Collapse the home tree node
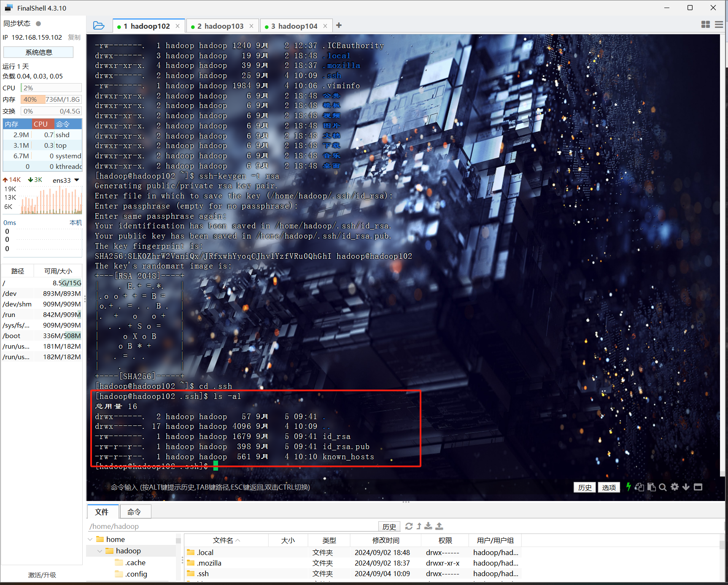Viewport: 728px width, 585px height. click(x=90, y=539)
